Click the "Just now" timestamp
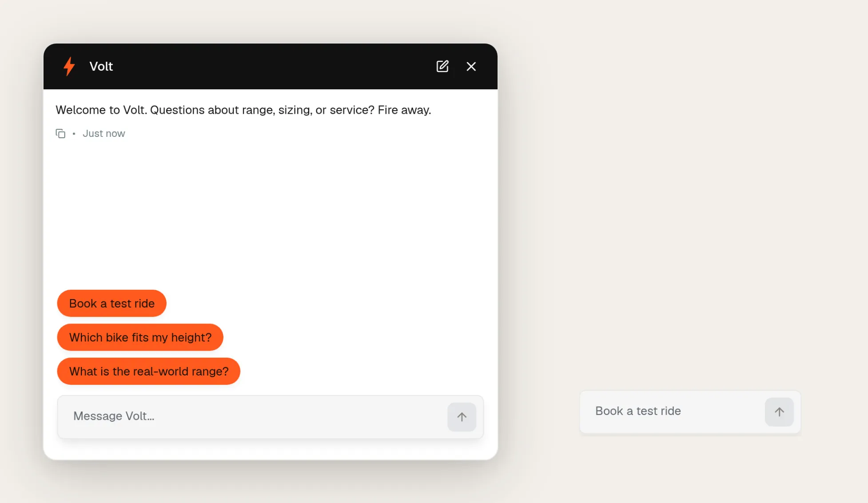The width and height of the screenshot is (868, 503). click(x=104, y=133)
